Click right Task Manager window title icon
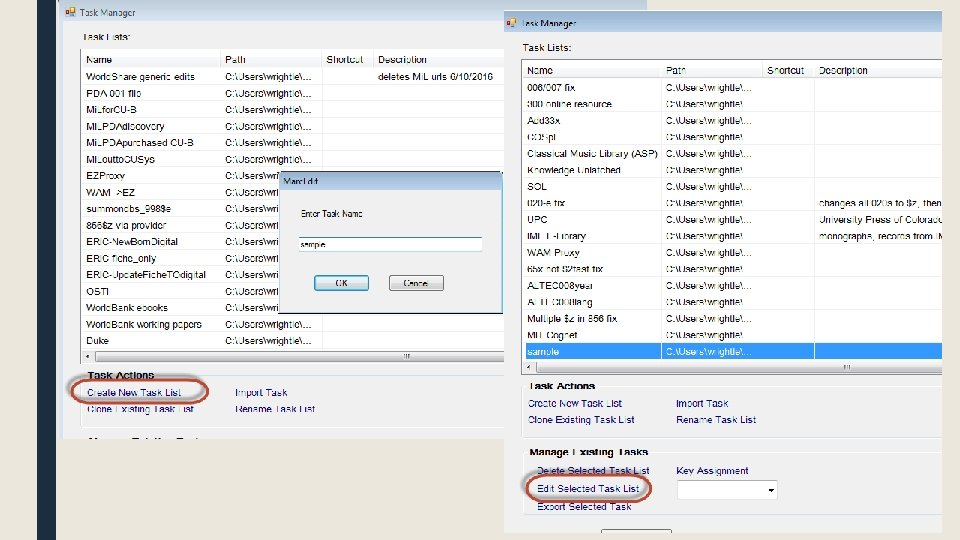The image size is (960, 540). pyautogui.click(x=511, y=23)
